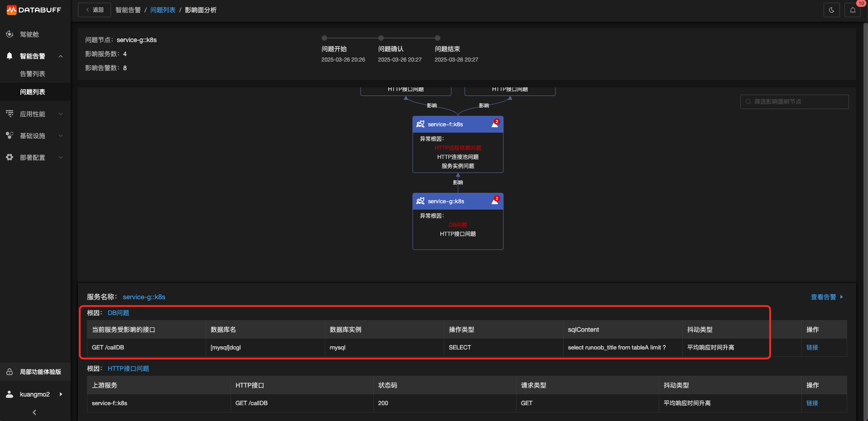
Task: Toggle dark mode moon icon
Action: pyautogui.click(x=831, y=10)
